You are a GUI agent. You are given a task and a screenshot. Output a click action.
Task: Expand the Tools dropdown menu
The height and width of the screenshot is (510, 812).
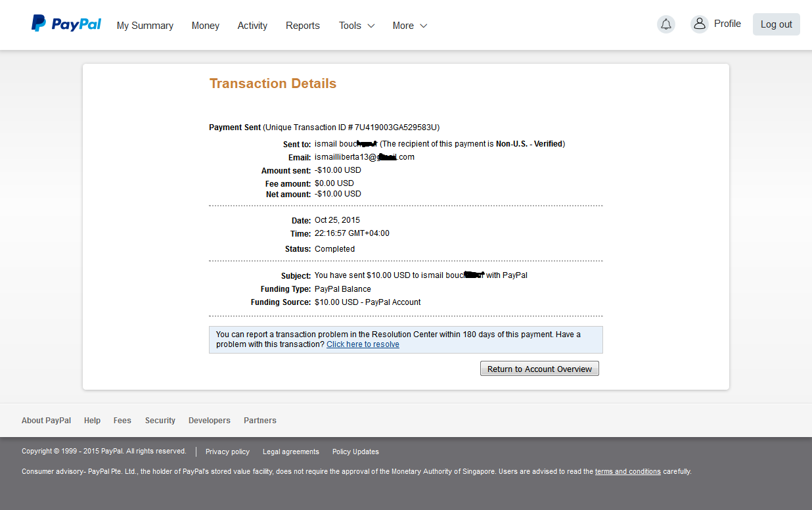pyautogui.click(x=357, y=26)
